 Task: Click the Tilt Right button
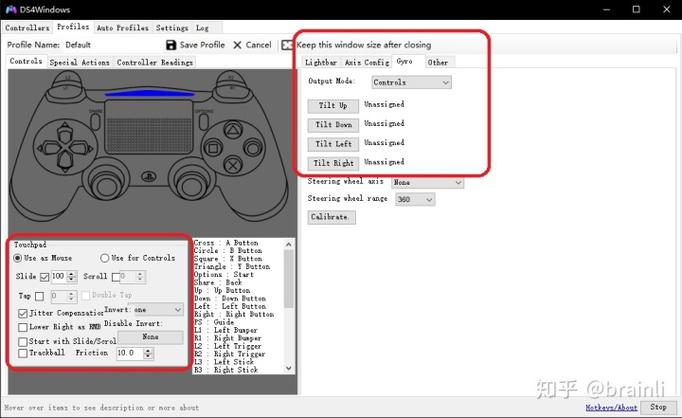click(333, 163)
